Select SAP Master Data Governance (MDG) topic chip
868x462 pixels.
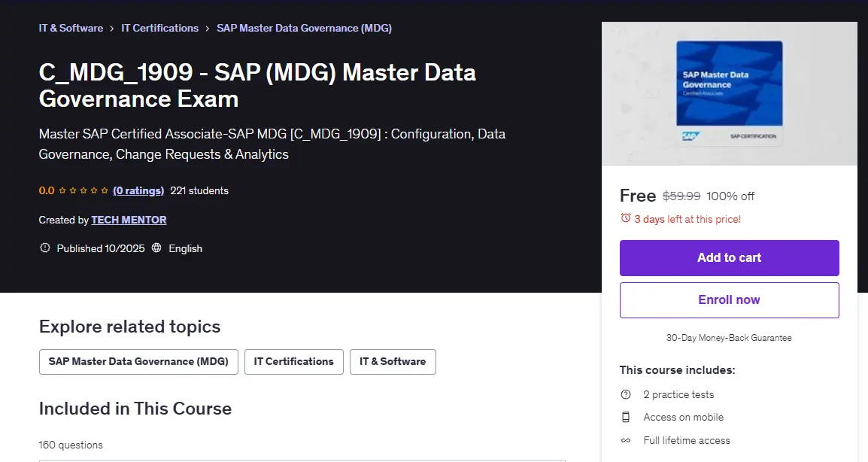point(138,362)
